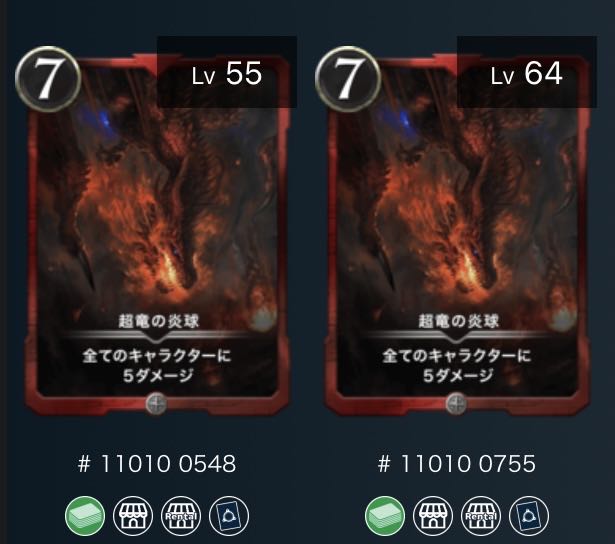This screenshot has height=544, width=615.
Task: Click Rental shop icon under card #11010 0548
Action: [x=181, y=516]
